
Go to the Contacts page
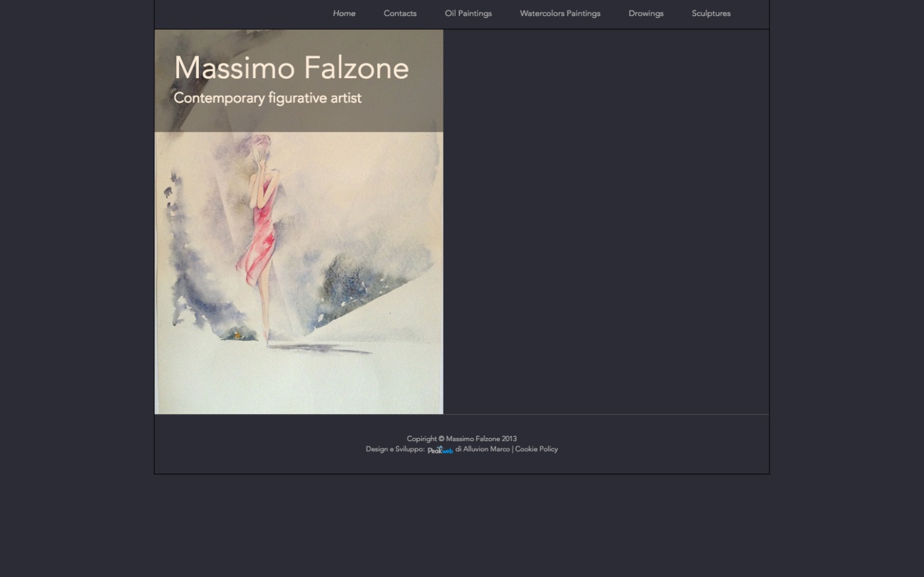click(400, 13)
